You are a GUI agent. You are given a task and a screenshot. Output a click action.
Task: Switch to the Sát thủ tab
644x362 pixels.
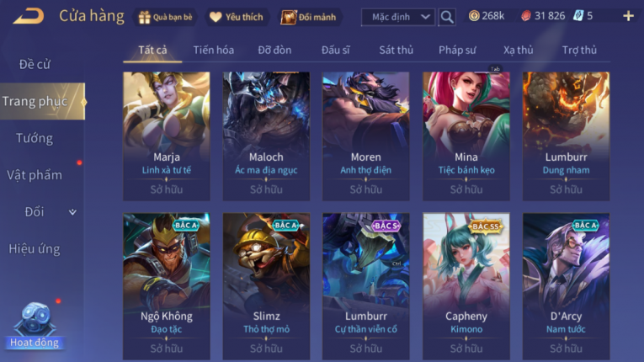click(396, 51)
